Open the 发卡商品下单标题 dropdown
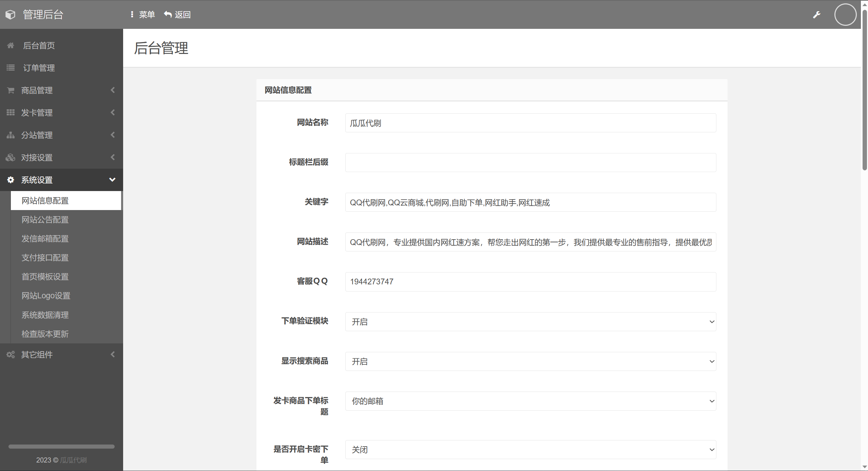Screen dimensions: 868x471 [x=531, y=401]
